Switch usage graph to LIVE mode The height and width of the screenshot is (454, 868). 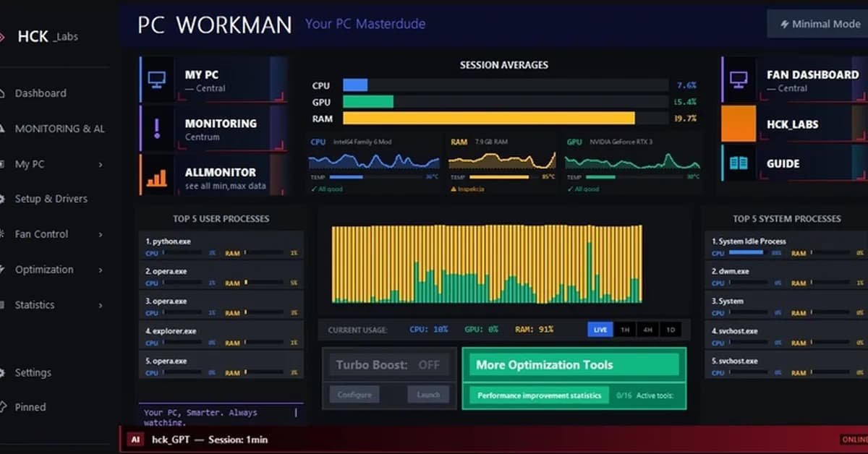click(599, 329)
